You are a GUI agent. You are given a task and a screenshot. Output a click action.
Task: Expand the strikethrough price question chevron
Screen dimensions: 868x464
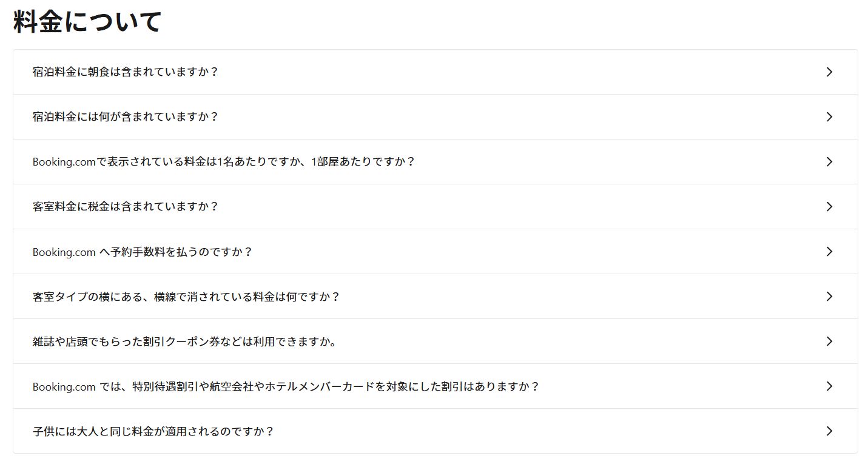pyautogui.click(x=829, y=296)
